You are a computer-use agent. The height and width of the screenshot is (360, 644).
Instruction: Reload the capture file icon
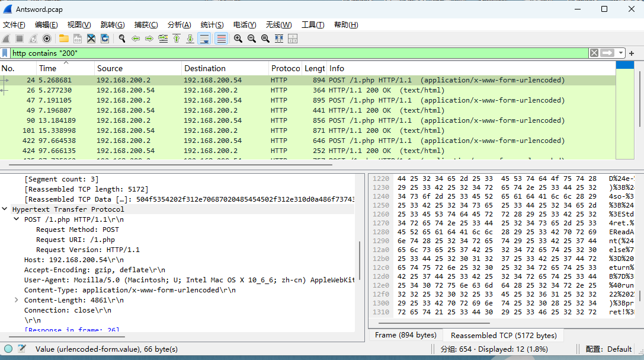pyautogui.click(x=105, y=39)
